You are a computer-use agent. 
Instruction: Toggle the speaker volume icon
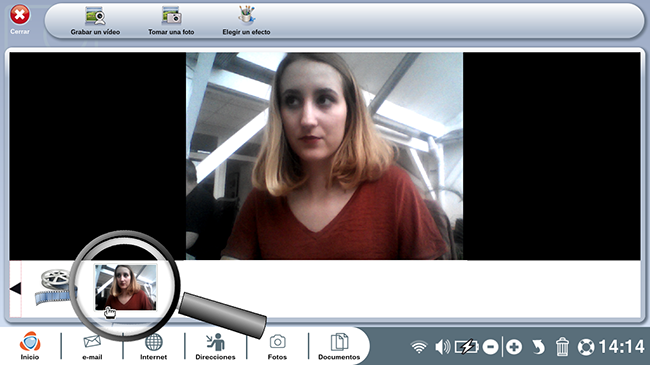[442, 347]
